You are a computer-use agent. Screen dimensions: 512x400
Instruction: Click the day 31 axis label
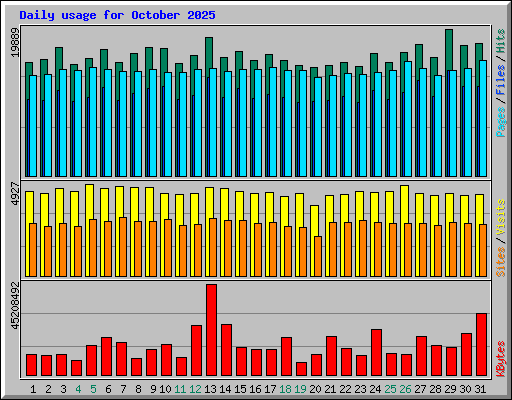pos(480,389)
